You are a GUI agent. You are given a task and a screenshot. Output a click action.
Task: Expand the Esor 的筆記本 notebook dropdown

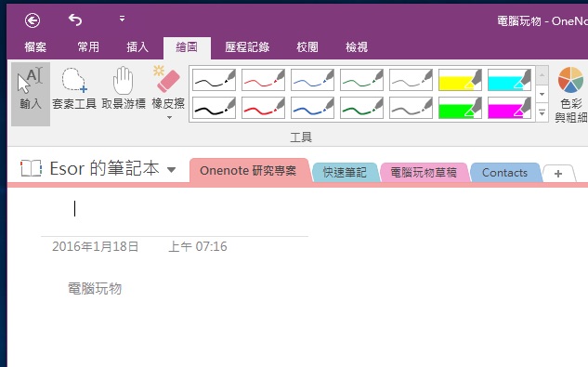(x=171, y=170)
